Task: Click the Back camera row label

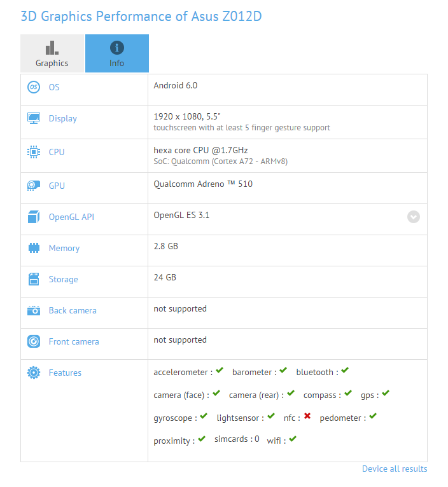Action: (73, 311)
